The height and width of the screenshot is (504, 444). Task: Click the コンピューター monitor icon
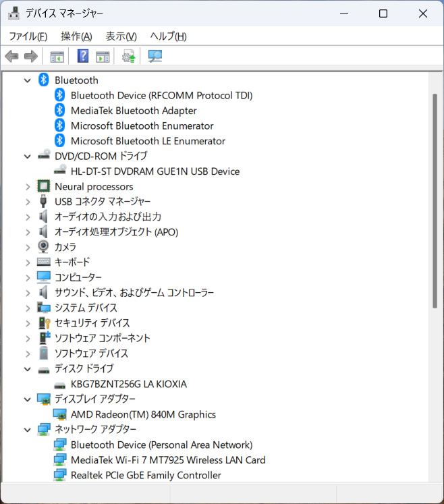44,277
